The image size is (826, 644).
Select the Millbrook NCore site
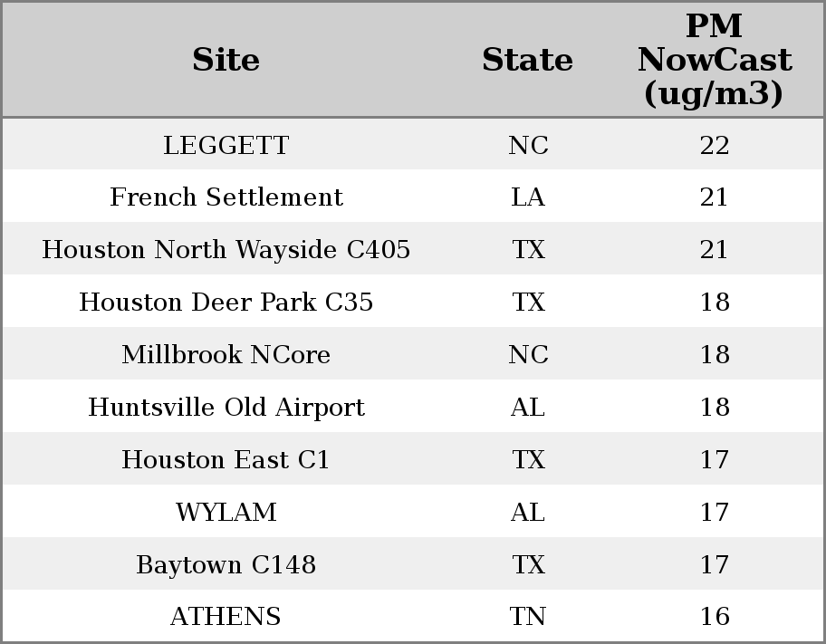coord(226,355)
